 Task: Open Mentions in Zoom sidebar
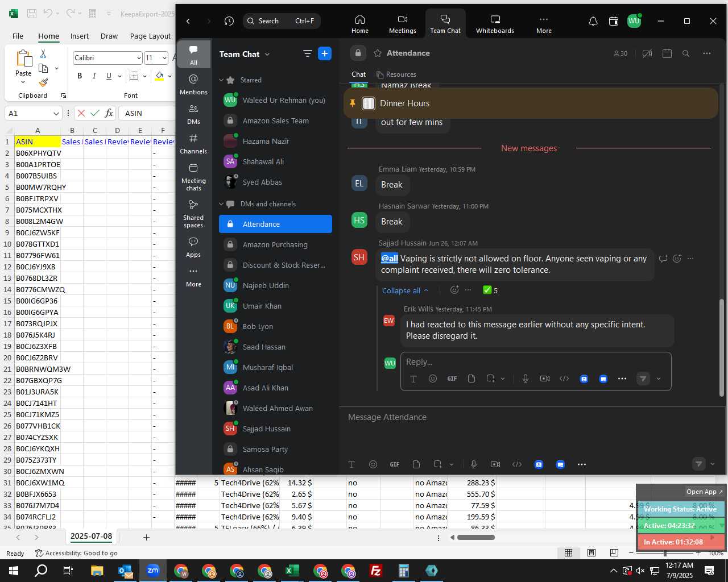tap(193, 84)
